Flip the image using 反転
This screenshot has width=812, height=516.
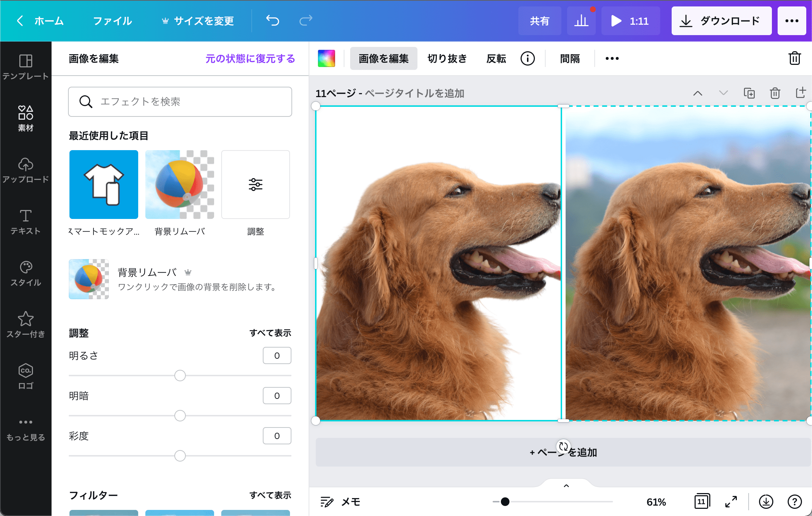coord(496,58)
